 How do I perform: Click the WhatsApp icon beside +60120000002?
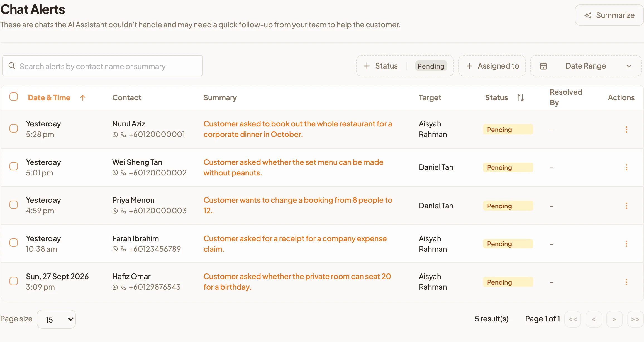tap(115, 173)
